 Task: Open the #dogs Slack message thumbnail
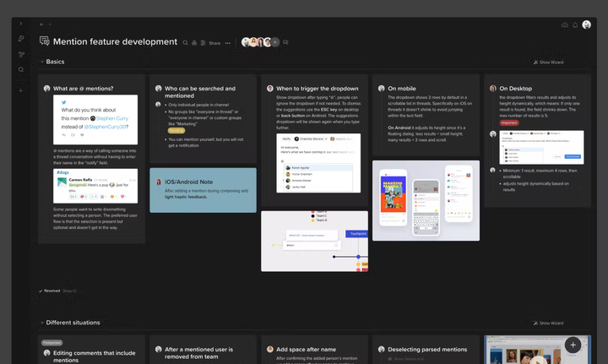(x=95, y=186)
